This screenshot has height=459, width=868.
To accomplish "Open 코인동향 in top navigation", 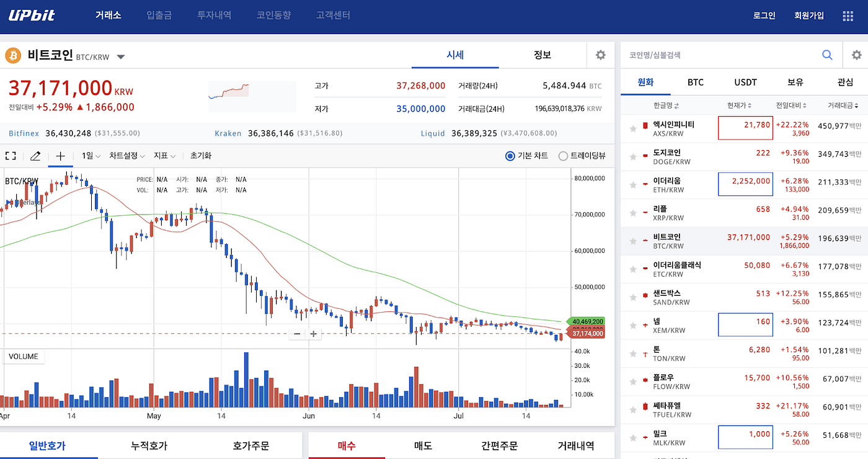I will coord(273,16).
